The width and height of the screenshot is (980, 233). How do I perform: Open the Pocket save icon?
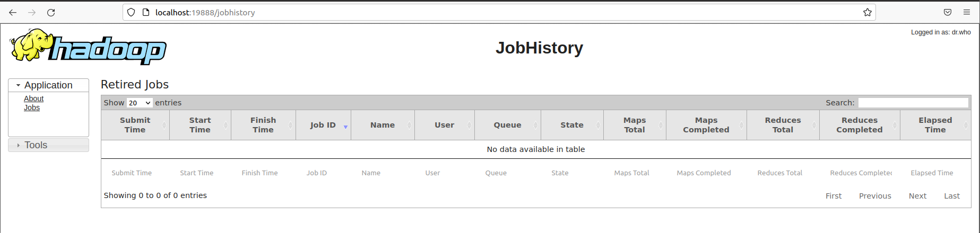(x=948, y=12)
